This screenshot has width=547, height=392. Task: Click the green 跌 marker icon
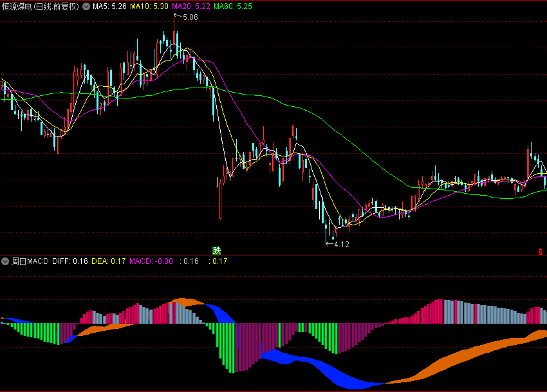[x=217, y=250]
